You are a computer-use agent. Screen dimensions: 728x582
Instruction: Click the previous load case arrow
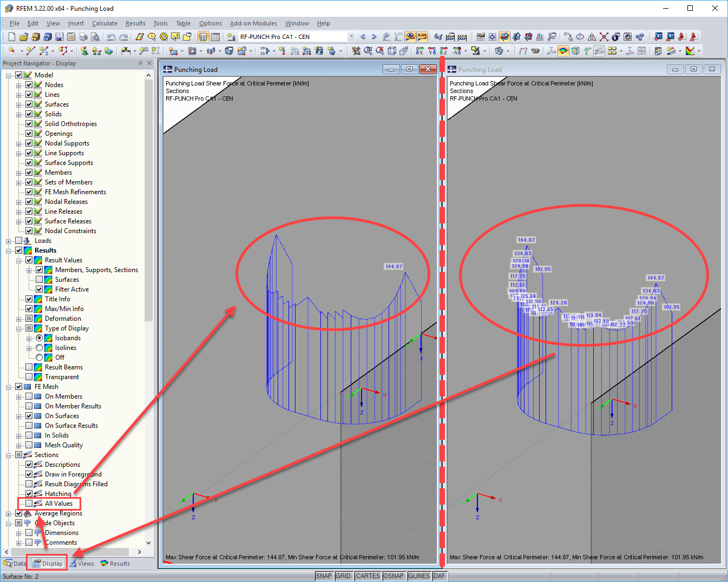click(363, 37)
